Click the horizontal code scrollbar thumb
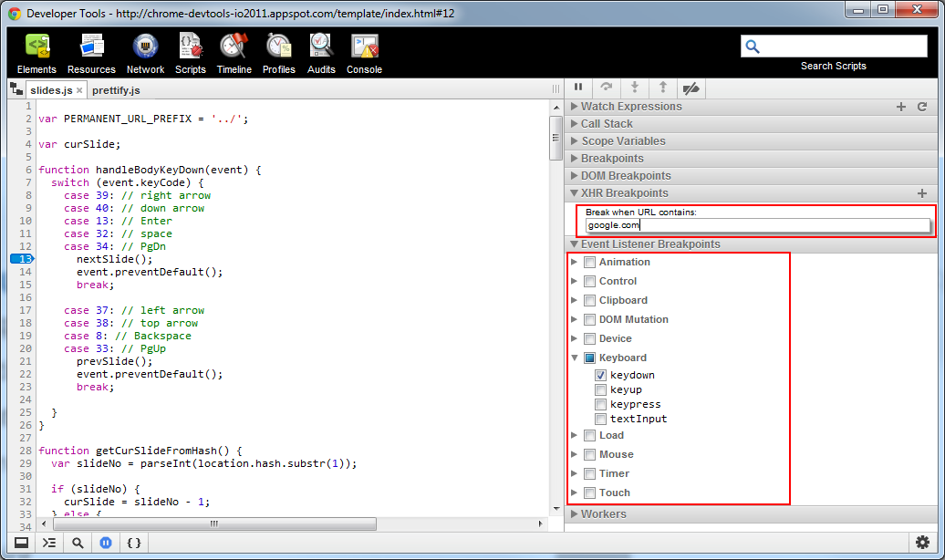 click(x=214, y=524)
